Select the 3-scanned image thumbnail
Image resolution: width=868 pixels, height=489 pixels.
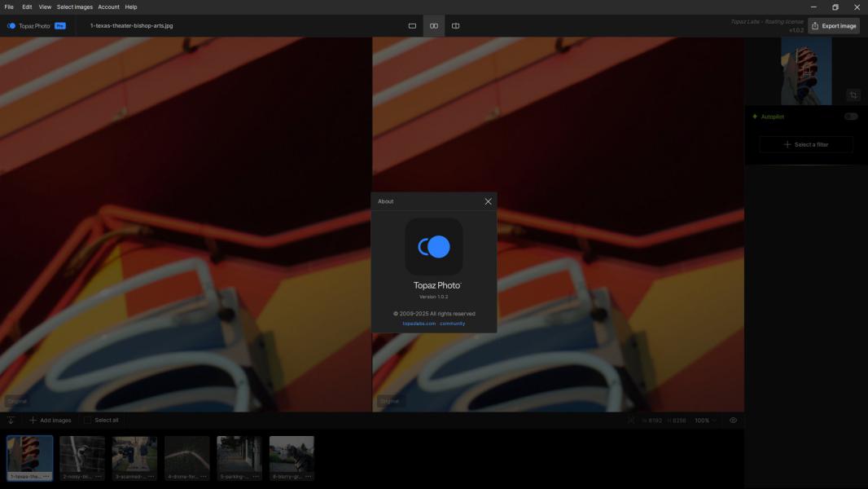pos(134,454)
